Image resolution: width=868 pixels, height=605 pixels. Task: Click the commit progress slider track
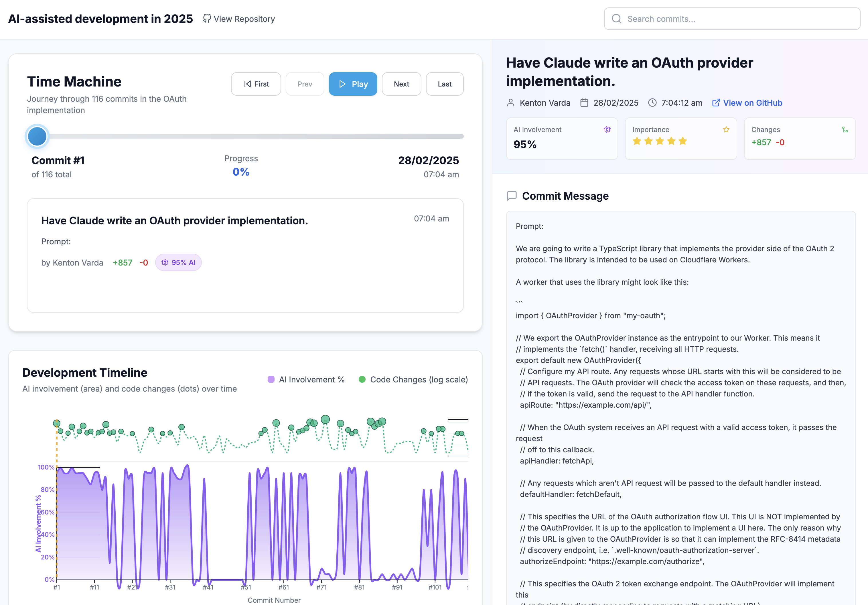click(x=245, y=136)
